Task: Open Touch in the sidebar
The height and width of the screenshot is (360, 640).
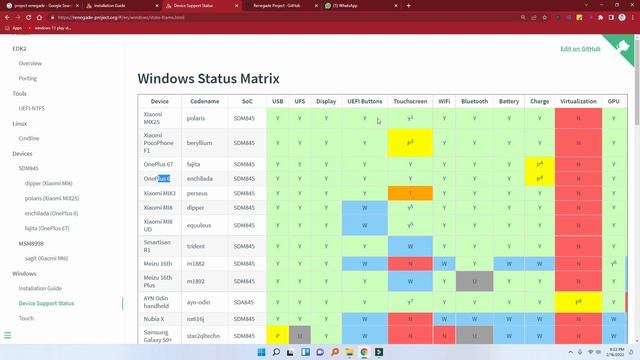Action: 26,318
